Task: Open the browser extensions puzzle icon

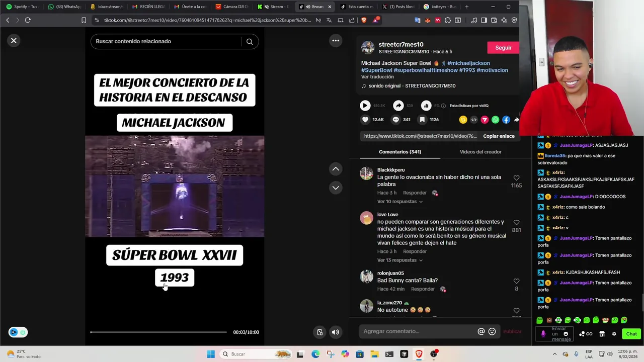Action: coord(448,20)
